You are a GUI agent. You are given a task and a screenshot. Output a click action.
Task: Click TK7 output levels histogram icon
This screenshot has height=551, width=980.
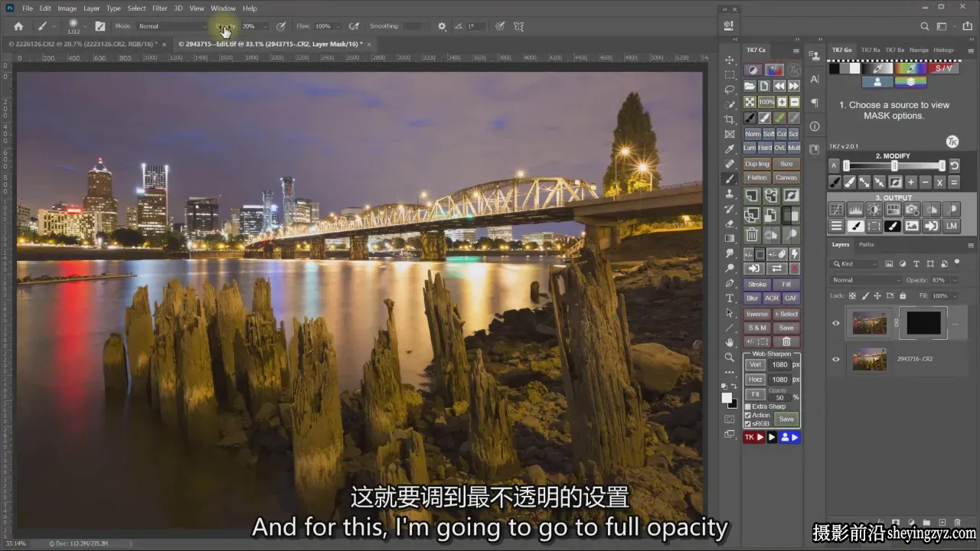[855, 209]
